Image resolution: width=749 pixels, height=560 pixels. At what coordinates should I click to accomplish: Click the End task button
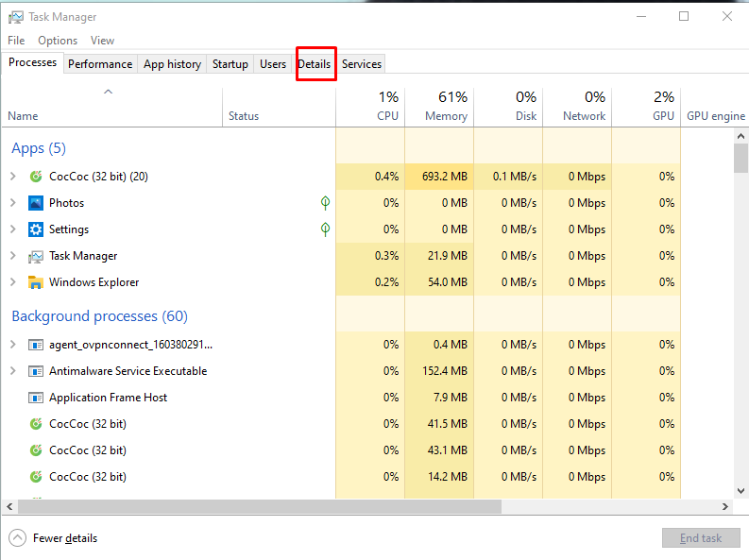tap(701, 538)
